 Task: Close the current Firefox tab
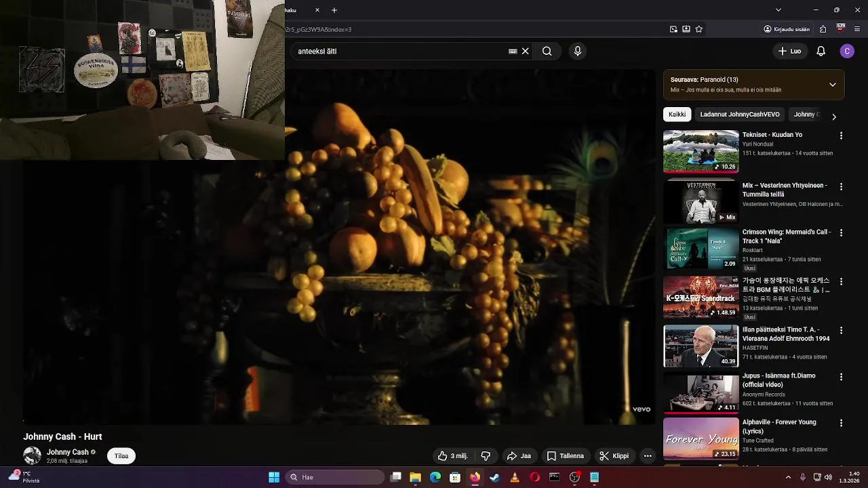[x=317, y=10]
